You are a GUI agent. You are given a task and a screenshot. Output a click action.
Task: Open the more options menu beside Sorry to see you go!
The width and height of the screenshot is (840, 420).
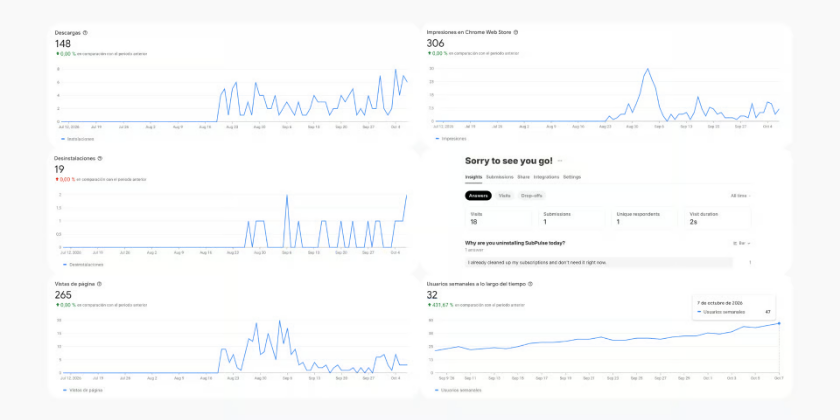560,161
